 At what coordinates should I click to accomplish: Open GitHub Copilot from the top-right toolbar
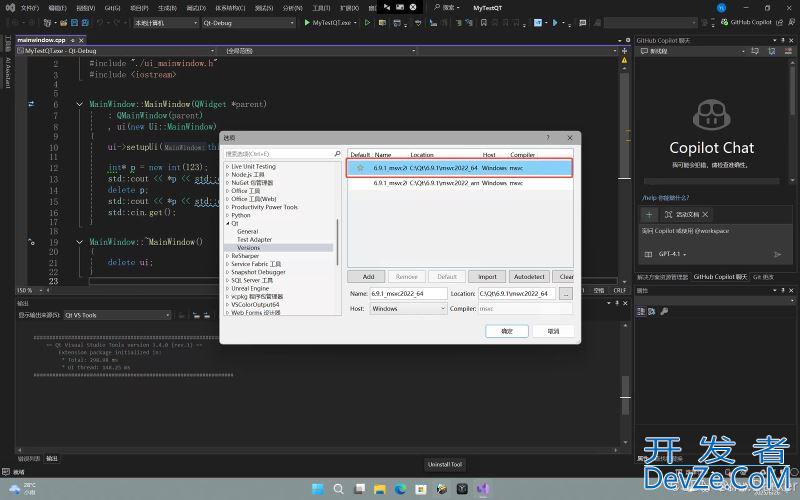tap(746, 22)
